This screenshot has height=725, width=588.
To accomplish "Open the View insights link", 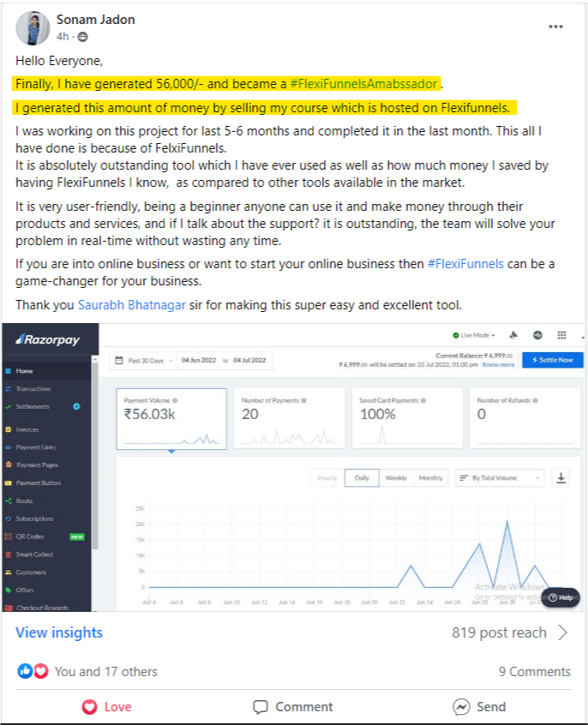I will tap(59, 632).
